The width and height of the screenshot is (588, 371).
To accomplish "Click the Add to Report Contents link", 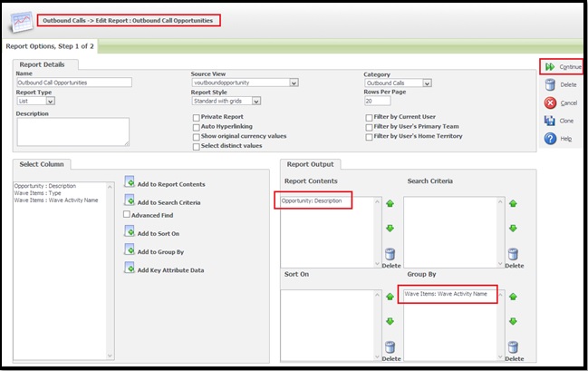I will [x=171, y=184].
